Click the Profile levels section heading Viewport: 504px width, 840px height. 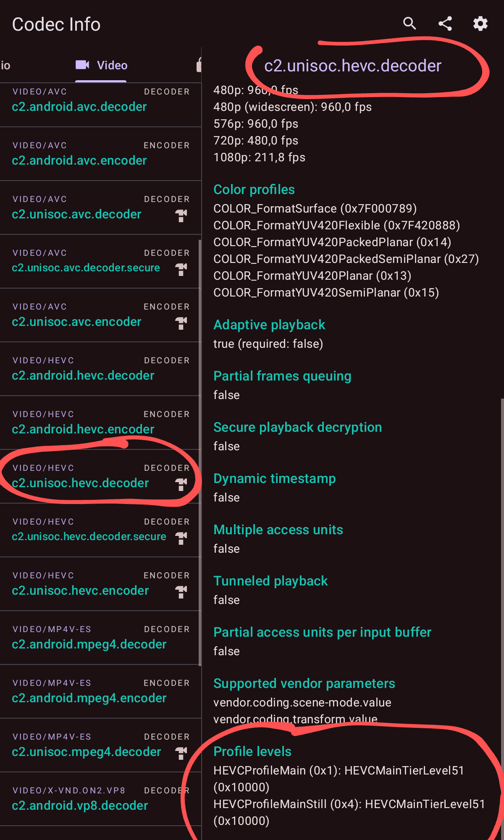click(x=252, y=751)
